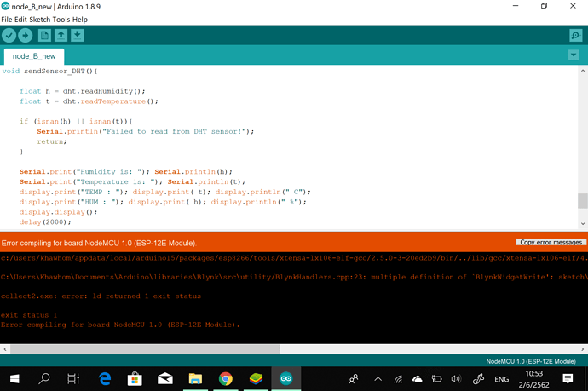Open the volume speaker tray icon
Image resolution: width=588 pixels, height=391 pixels.
tap(456, 379)
